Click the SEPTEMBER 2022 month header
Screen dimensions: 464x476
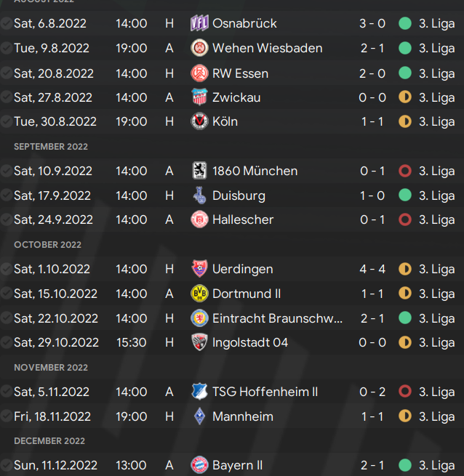point(51,147)
